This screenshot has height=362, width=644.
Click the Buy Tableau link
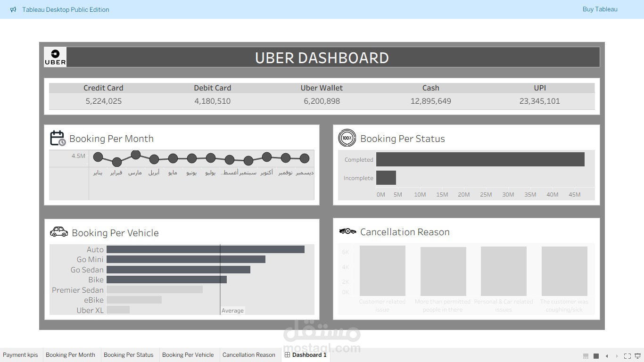(600, 9)
